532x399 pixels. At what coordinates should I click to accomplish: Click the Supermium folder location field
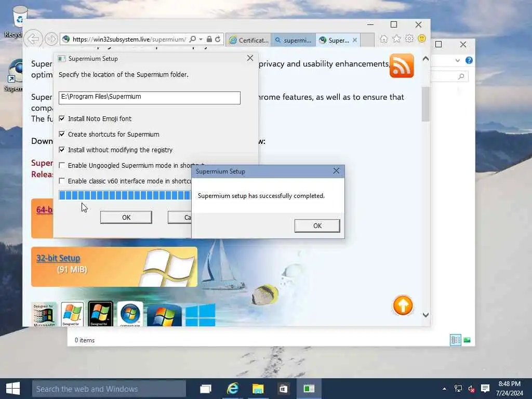tap(150, 98)
